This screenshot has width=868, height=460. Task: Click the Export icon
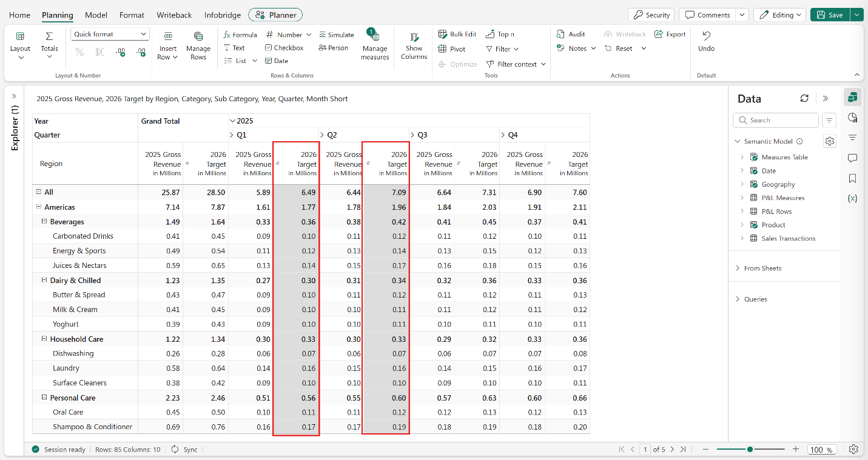[x=659, y=35]
